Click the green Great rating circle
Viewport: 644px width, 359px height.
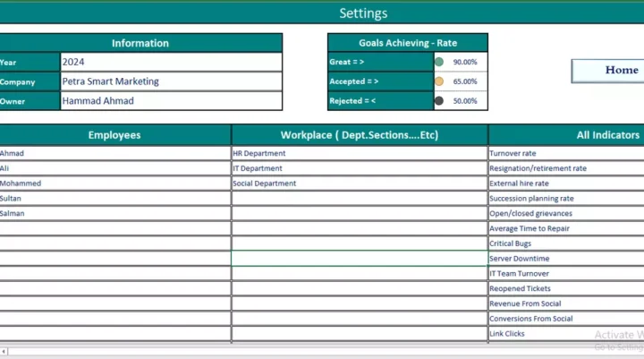pyautogui.click(x=439, y=62)
